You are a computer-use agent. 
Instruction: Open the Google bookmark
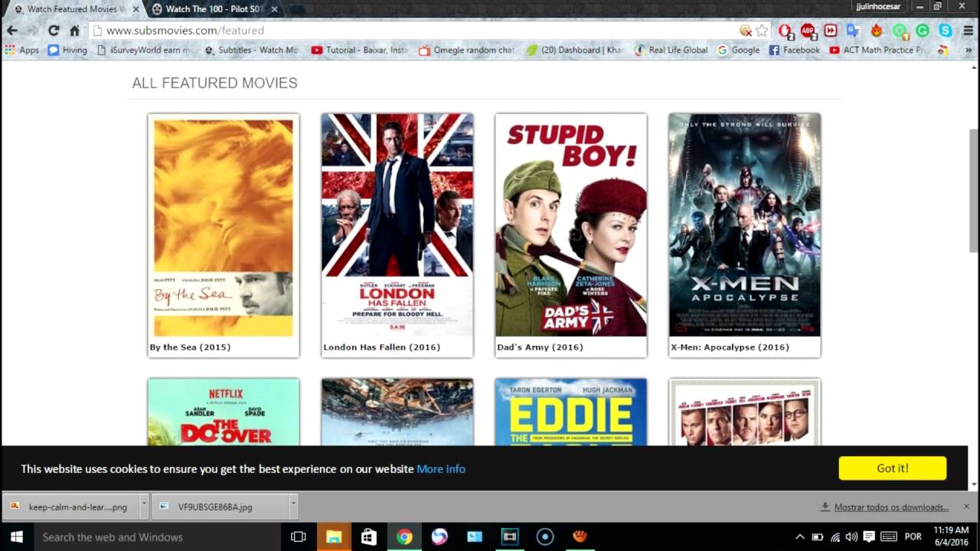(x=738, y=50)
